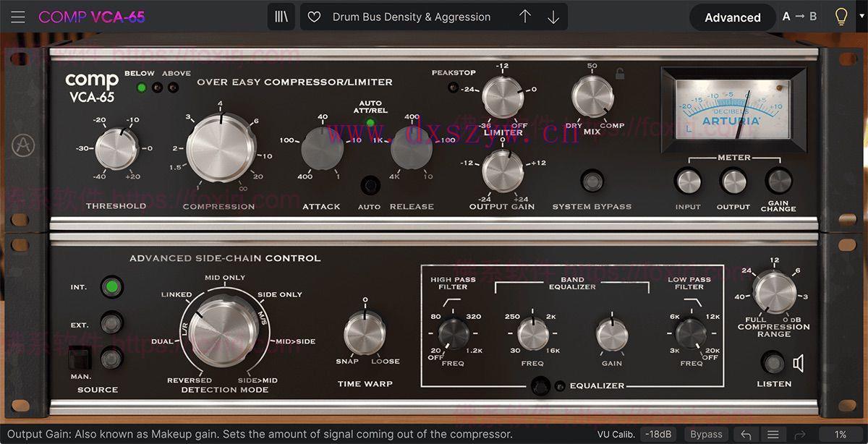Click the Release knob
Image resolution: width=868 pixels, height=444 pixels.
(x=412, y=148)
